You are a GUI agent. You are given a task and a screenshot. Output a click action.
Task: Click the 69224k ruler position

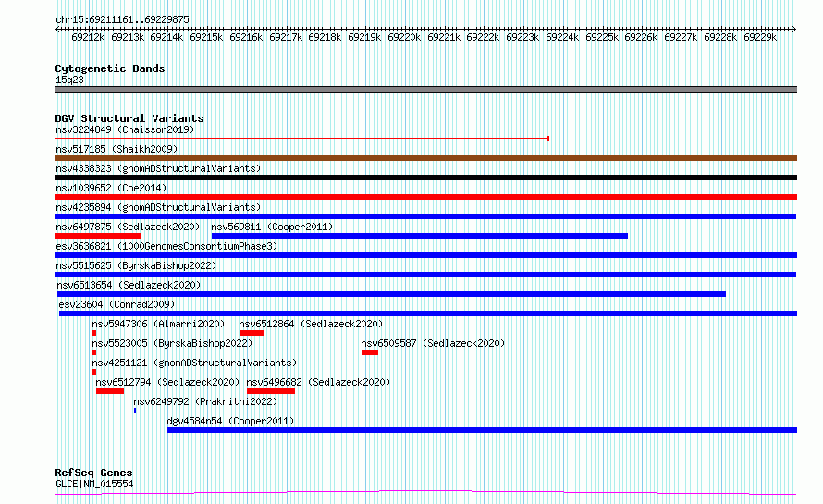[x=562, y=37]
